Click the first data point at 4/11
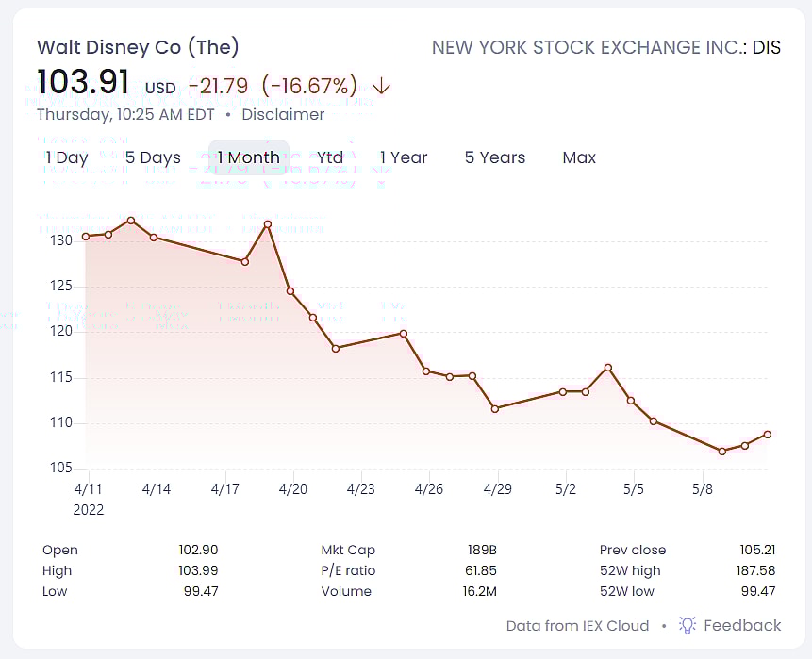 pos(86,236)
